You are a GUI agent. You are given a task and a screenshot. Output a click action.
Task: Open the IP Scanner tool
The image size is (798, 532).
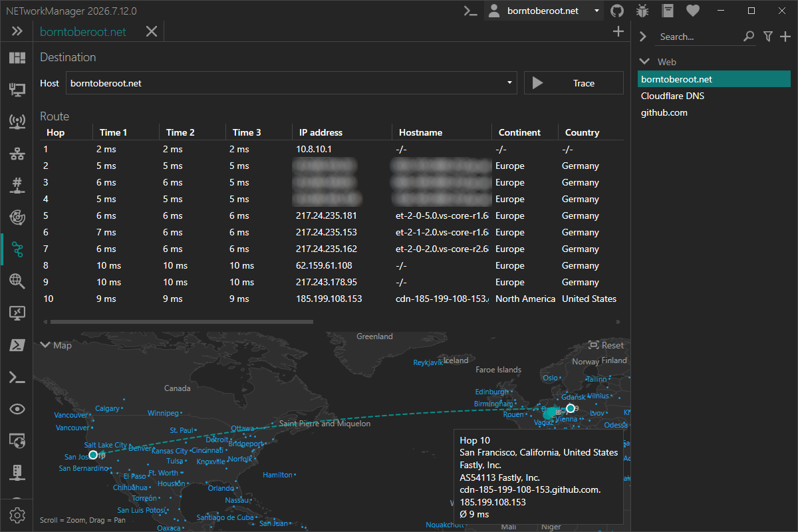click(17, 154)
